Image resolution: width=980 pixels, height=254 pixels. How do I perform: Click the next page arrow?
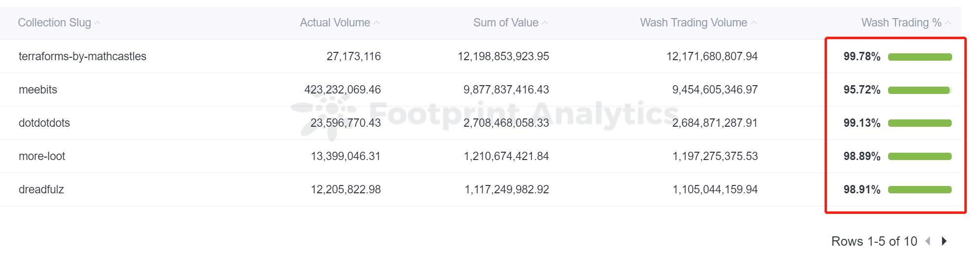[944, 241]
